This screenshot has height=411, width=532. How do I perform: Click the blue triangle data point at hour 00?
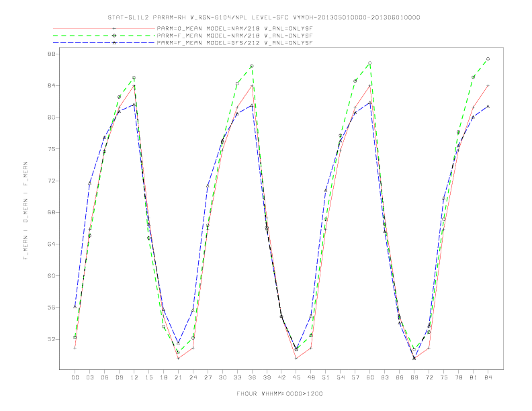click(75, 306)
